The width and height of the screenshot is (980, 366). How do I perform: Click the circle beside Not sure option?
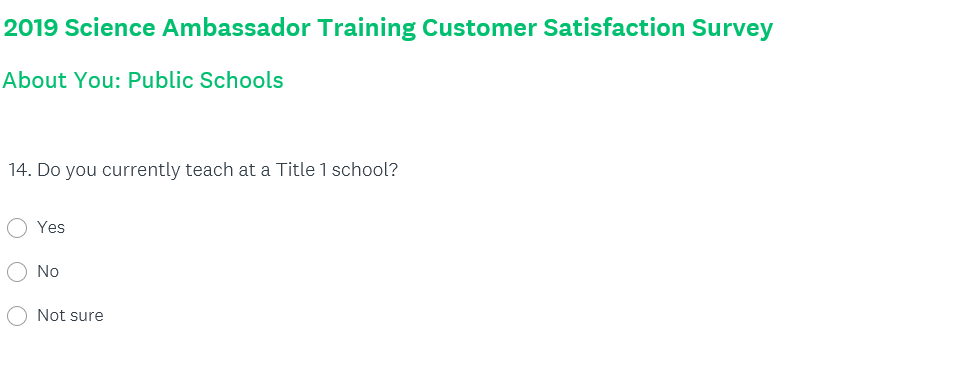tap(17, 315)
